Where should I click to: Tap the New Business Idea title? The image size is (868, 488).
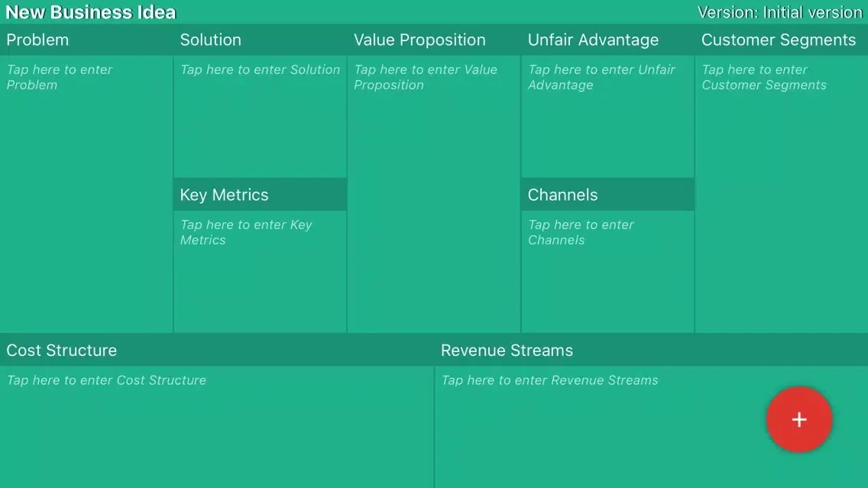tap(91, 12)
